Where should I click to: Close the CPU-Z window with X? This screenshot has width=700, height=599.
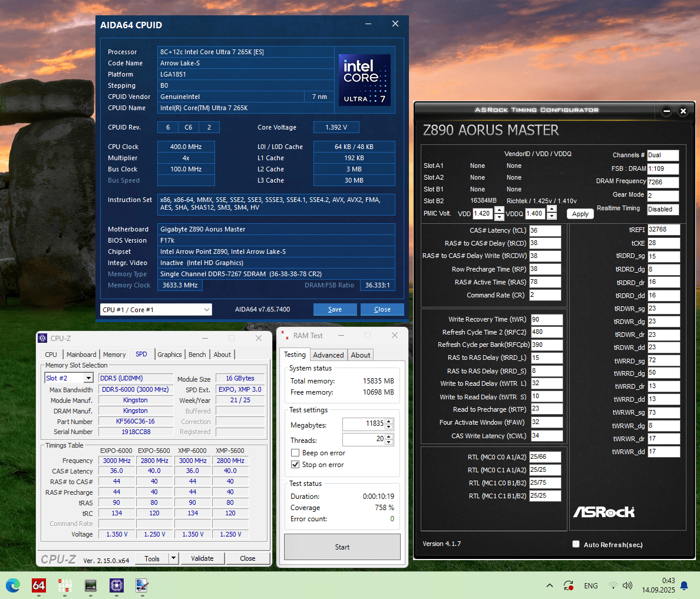click(x=259, y=338)
